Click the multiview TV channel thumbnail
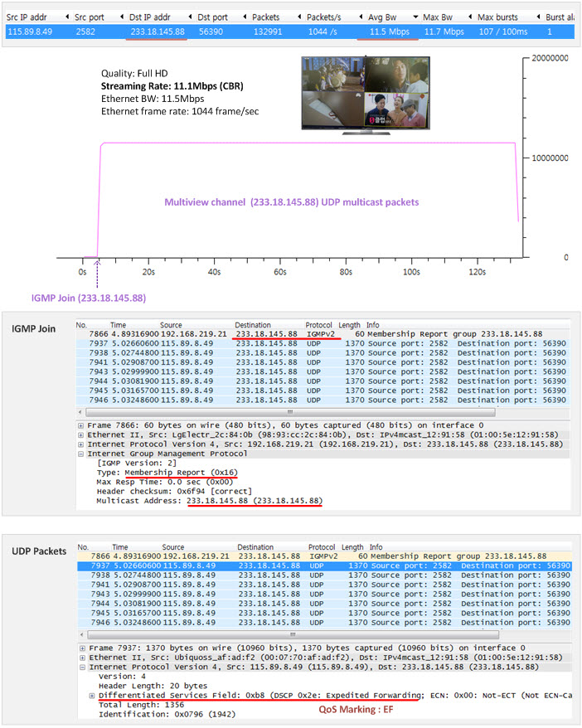Screen dimensions: 582x728 point(366,95)
